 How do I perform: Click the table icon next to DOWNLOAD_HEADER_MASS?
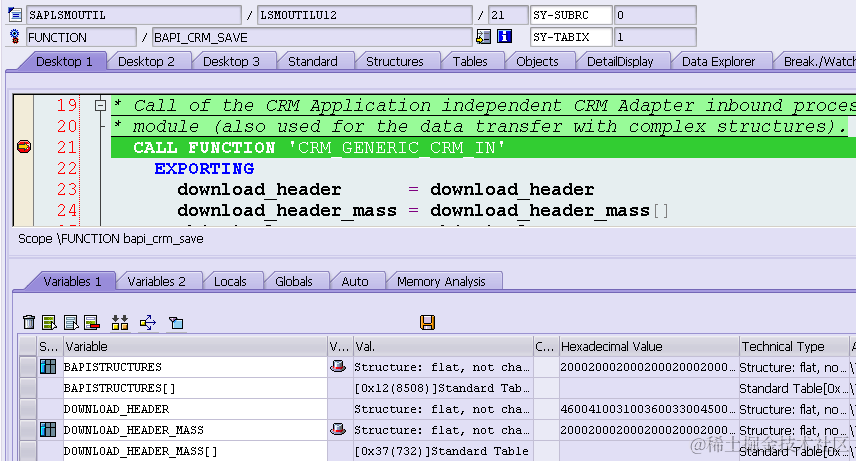coord(48,430)
